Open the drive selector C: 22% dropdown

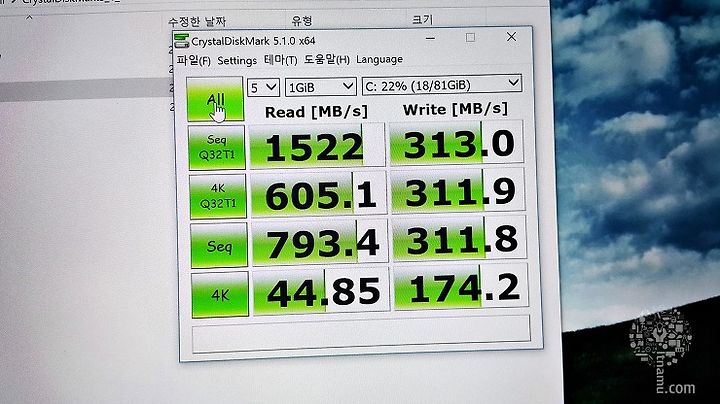(442, 85)
